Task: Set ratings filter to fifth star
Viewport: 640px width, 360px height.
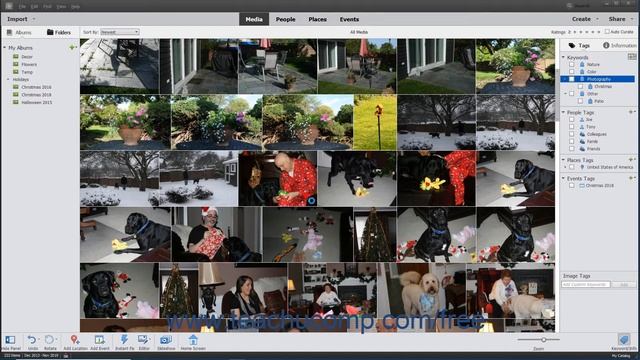Action: 599,32
